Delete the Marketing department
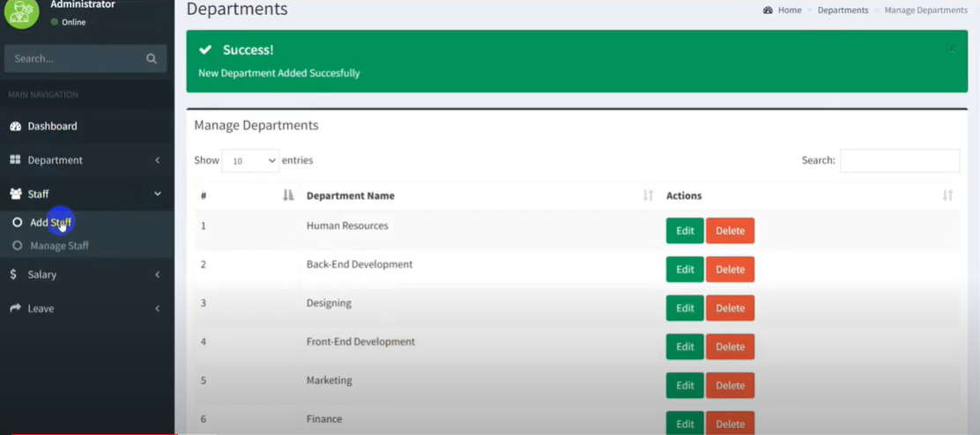 click(730, 386)
